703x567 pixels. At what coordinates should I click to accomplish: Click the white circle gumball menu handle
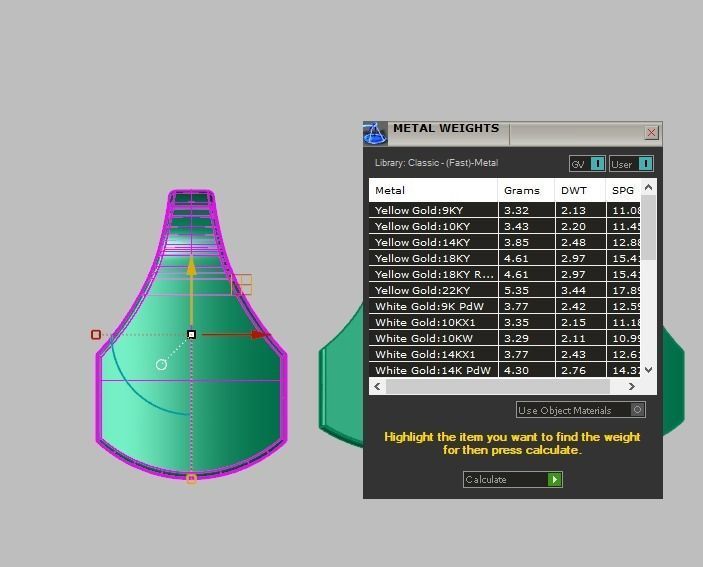[161, 365]
